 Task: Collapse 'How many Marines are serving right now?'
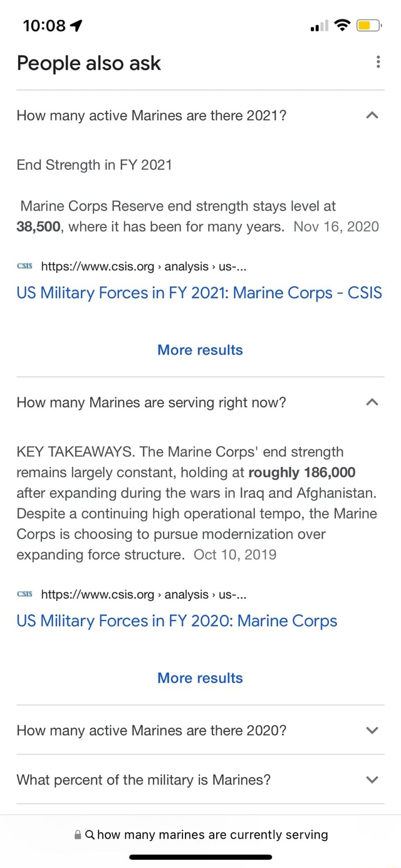[372, 402]
